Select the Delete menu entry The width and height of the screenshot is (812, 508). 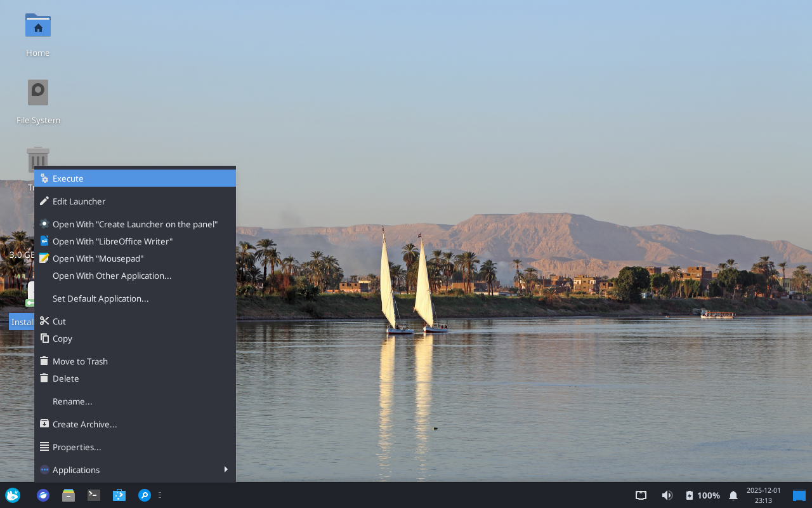135,378
